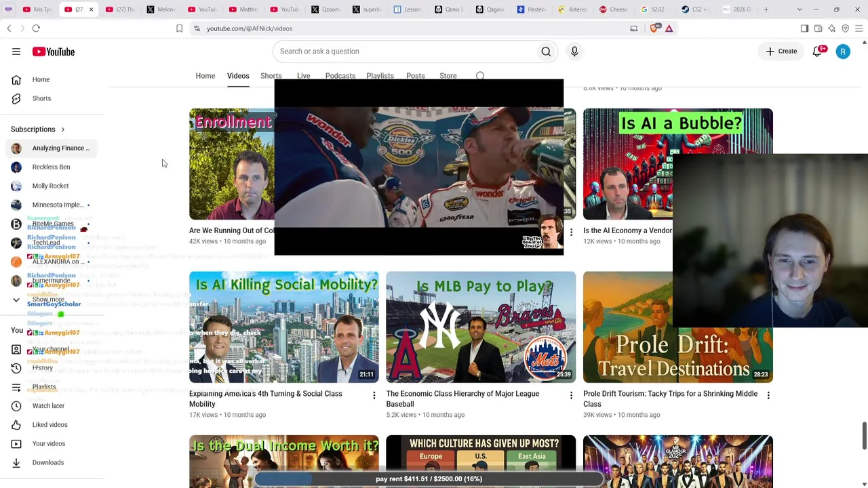
Task: Open options menu beside the Dickies 500 thumbnail
Action: tap(571, 232)
